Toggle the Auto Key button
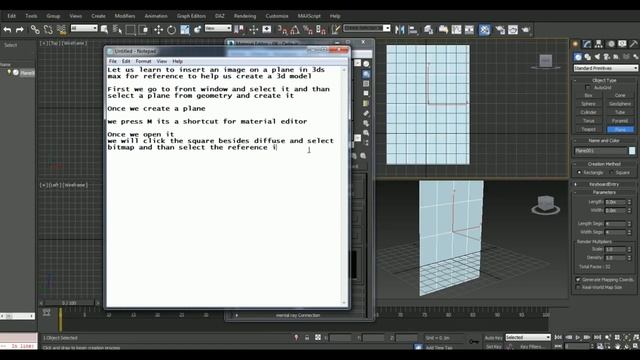 click(x=493, y=338)
